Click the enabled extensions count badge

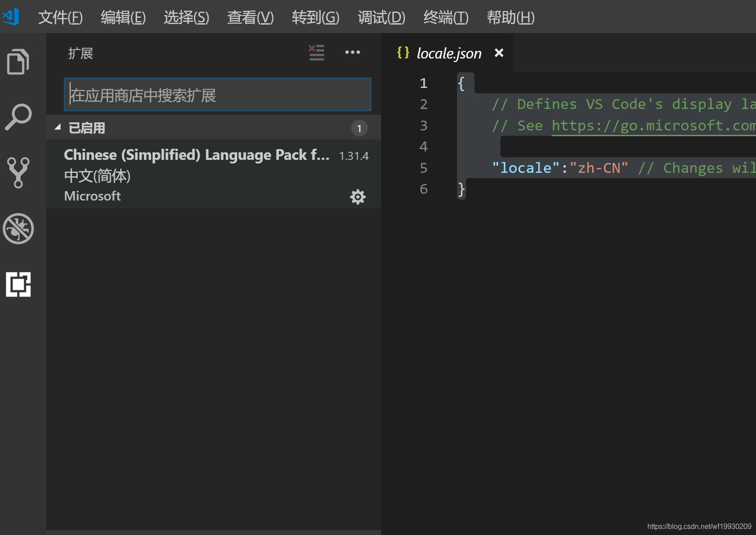point(359,128)
